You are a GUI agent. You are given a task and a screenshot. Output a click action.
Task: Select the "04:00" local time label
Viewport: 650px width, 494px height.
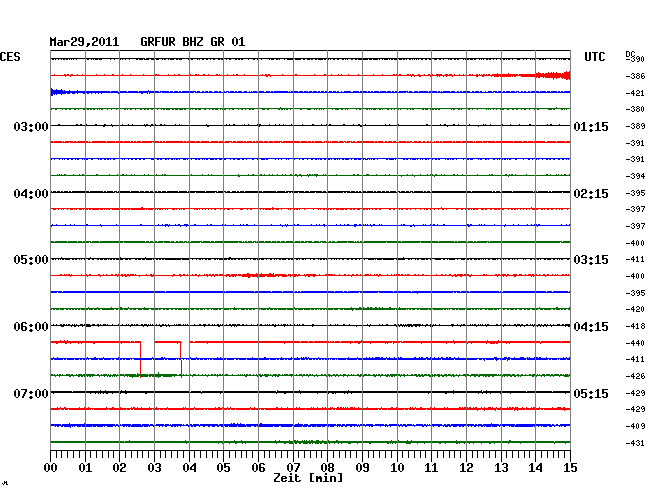coord(31,194)
